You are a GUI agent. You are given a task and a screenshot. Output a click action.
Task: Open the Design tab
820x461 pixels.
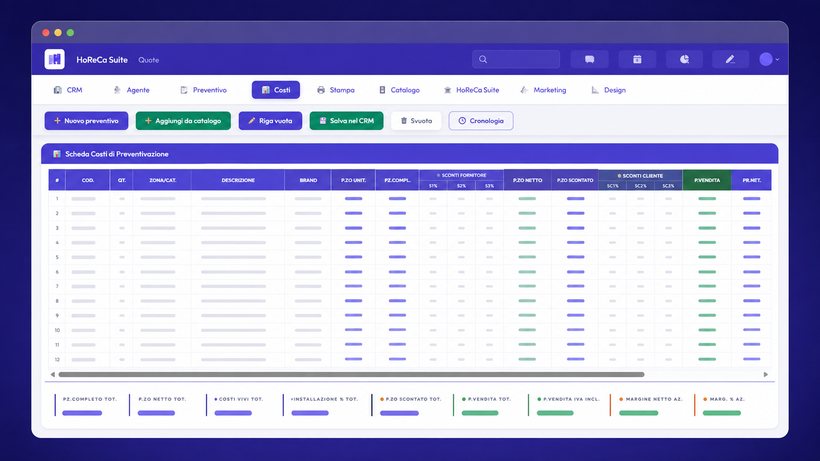point(609,90)
